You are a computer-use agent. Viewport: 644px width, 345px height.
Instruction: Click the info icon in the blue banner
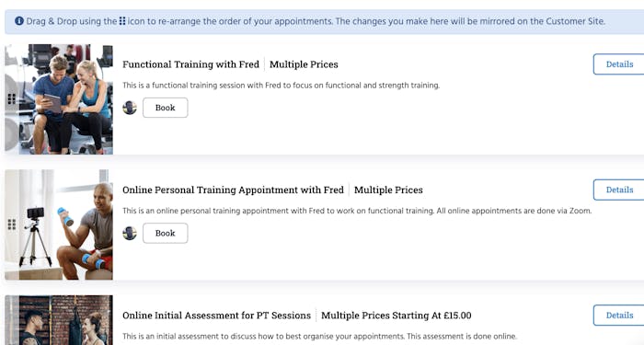[19, 20]
